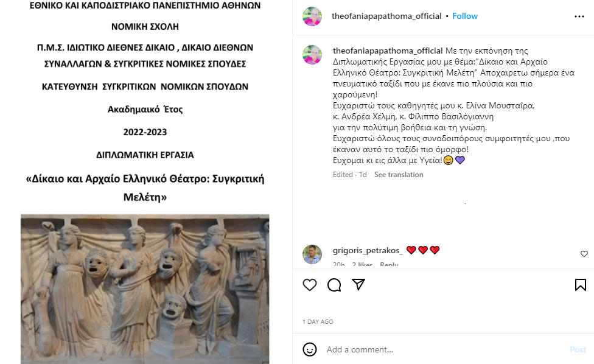The height and width of the screenshot is (364, 594).
Task: Click the ancient theatre relief photo
Action: (x=145, y=289)
